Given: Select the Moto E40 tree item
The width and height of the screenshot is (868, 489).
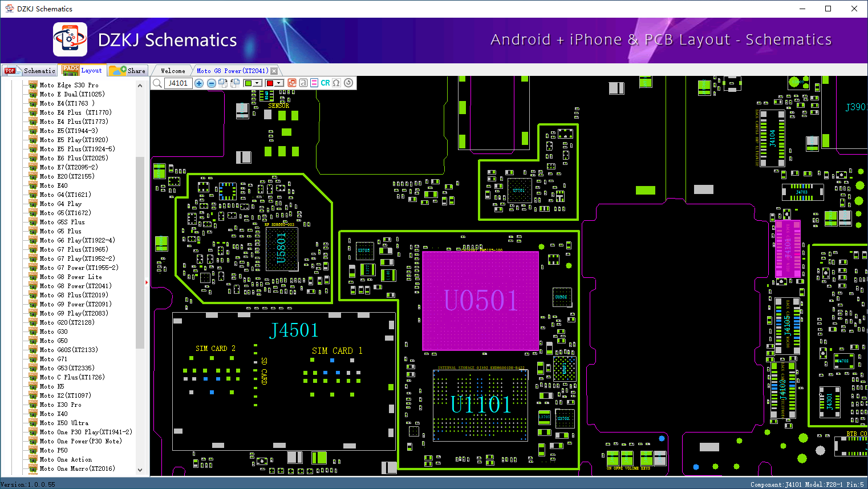Looking at the screenshot, I should tap(54, 185).
